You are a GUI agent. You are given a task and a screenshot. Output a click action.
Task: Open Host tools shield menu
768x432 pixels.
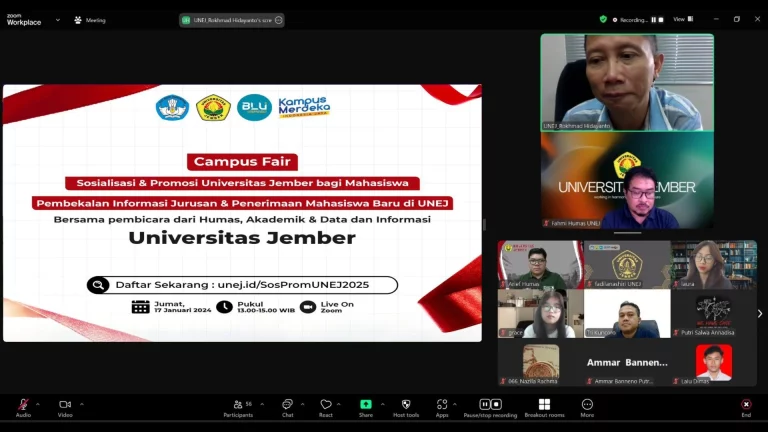406,408
